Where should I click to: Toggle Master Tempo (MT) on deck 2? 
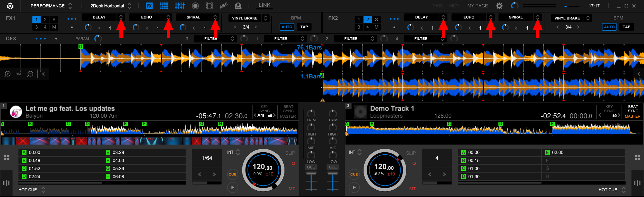tap(412, 189)
